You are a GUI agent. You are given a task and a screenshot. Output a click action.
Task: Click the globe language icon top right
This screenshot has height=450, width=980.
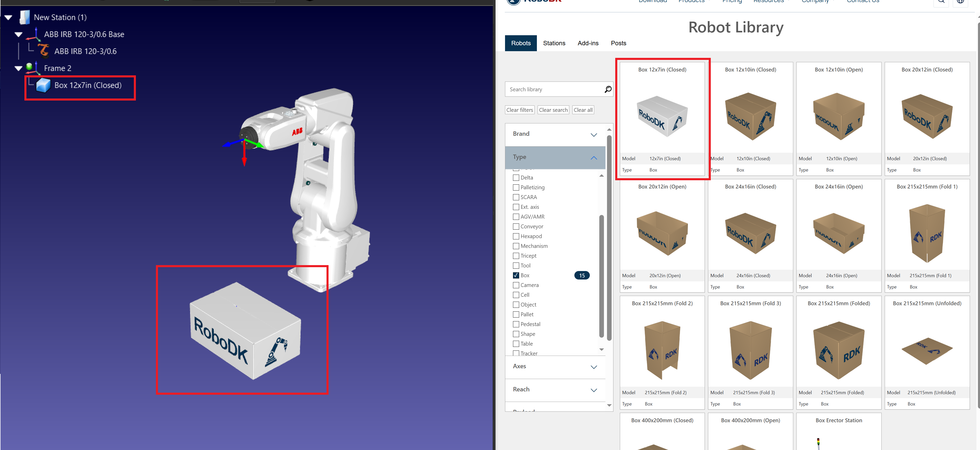(960, 2)
